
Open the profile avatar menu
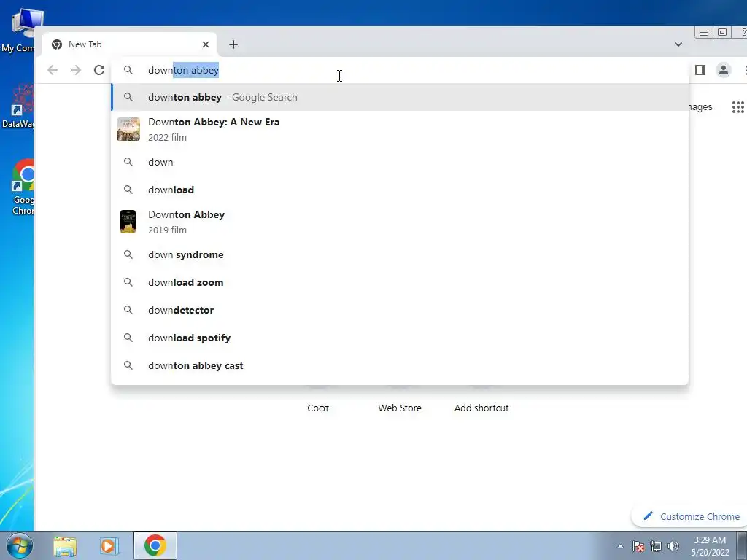(723, 70)
